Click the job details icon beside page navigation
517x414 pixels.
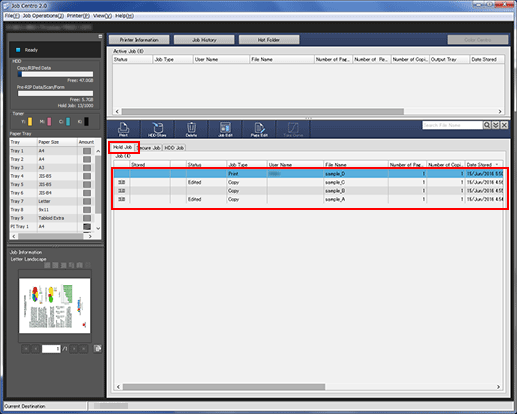(x=98, y=349)
